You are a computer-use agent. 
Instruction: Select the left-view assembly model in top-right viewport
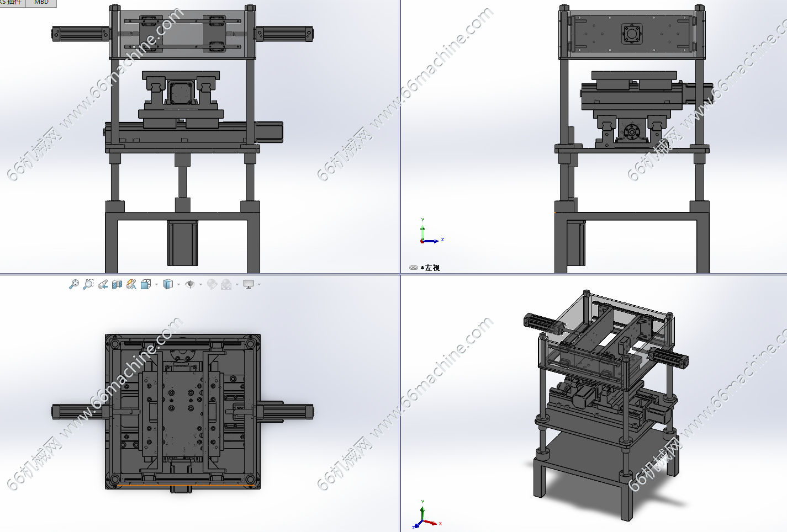pos(633,138)
